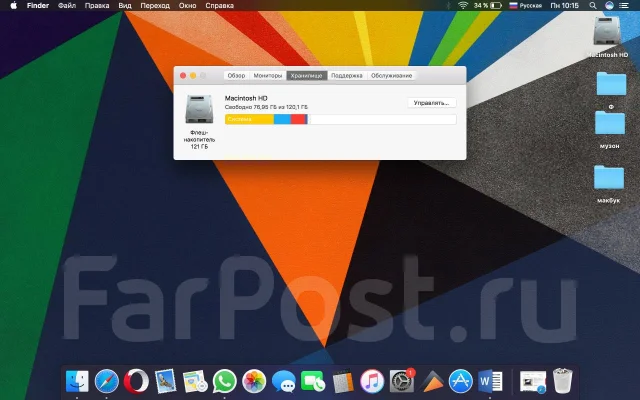Screen dimensions: 640x400
Task: Select the Хранилище tab
Action: (307, 76)
